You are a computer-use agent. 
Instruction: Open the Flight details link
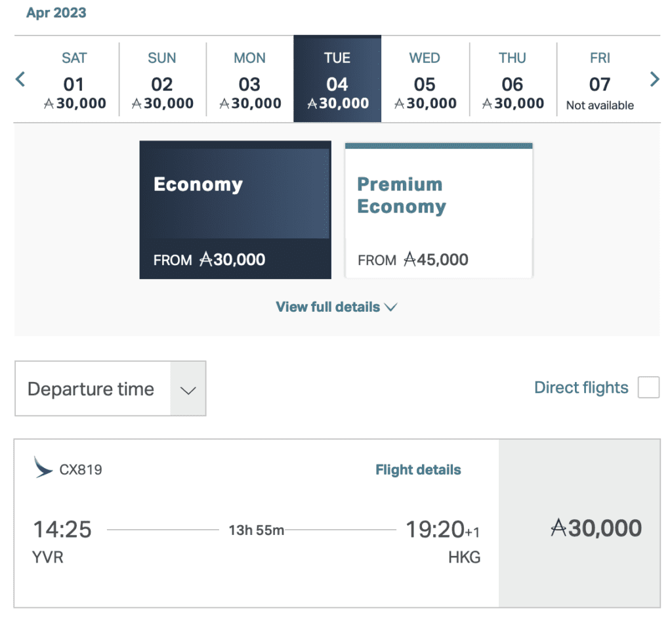(x=418, y=470)
